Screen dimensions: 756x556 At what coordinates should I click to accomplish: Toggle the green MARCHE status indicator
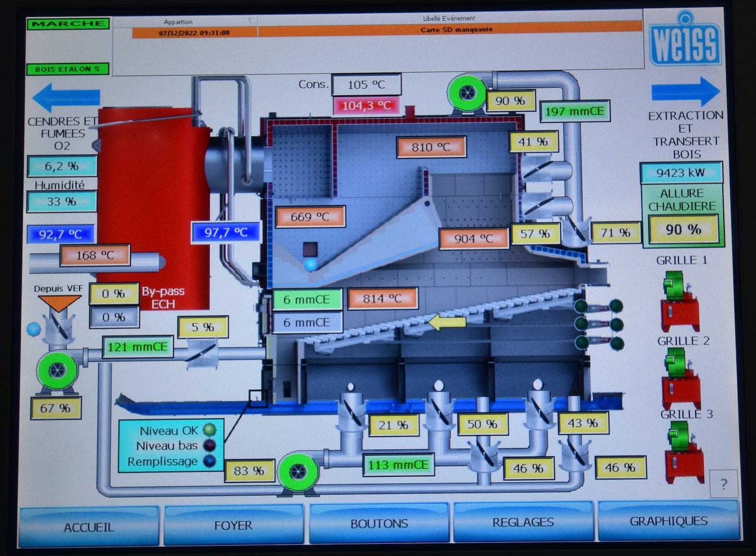tap(68, 24)
